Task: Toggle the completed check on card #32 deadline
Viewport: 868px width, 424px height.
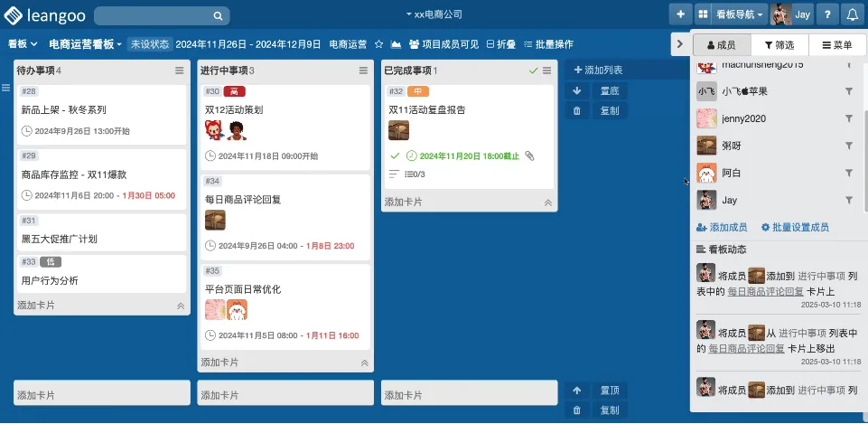Action: tap(395, 155)
